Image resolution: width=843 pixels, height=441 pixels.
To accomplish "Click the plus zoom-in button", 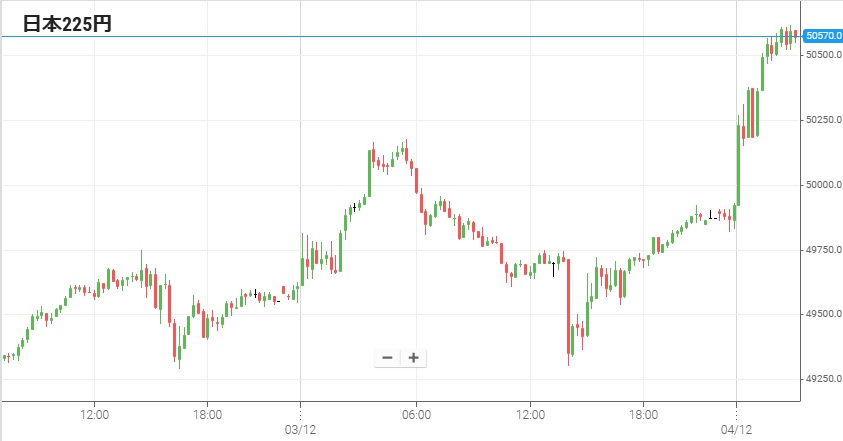I will click(x=413, y=358).
